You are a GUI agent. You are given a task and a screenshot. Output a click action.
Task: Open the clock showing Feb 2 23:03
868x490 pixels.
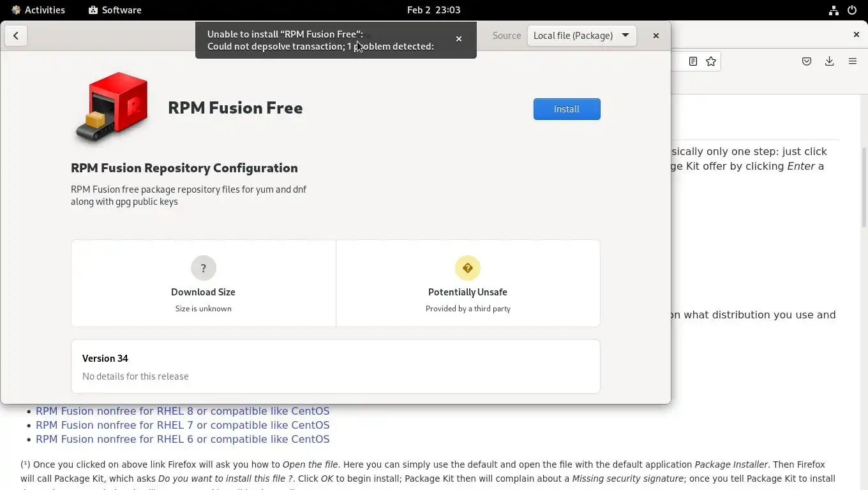coord(434,10)
